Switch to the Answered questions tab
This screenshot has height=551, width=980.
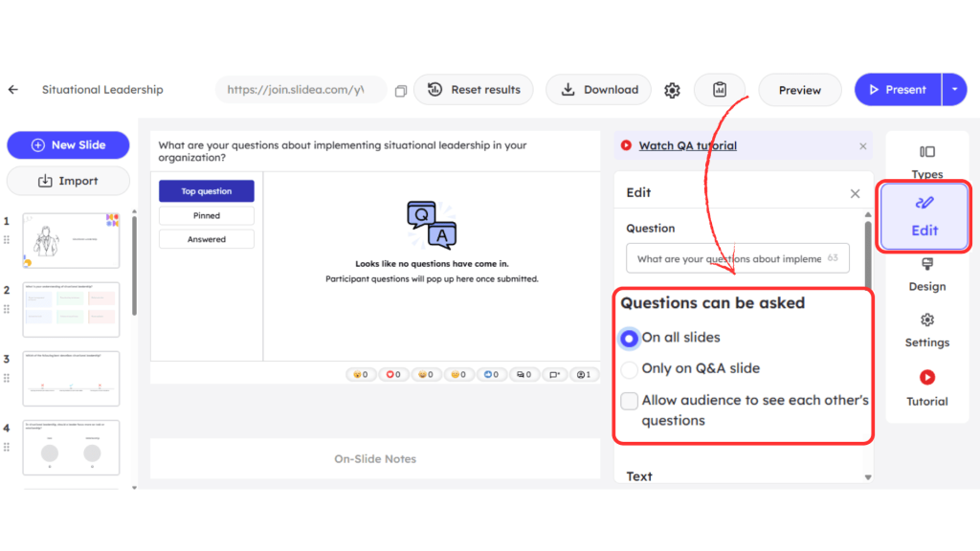(x=207, y=239)
